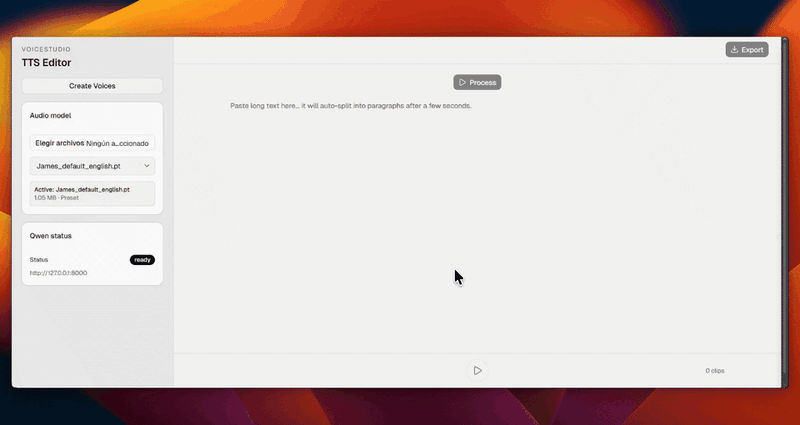Play clips with the bottom play button
This screenshot has width=800, height=425.
pyautogui.click(x=477, y=370)
